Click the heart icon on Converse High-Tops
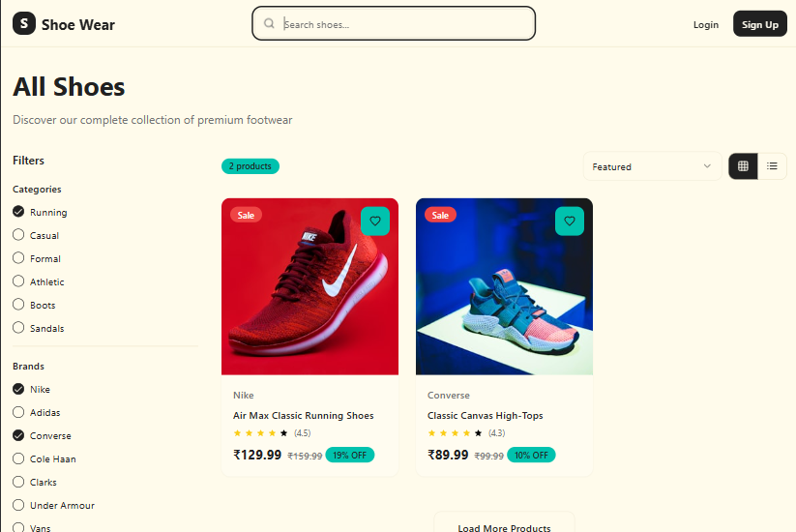Viewport: 796px width, 532px height. pos(569,222)
